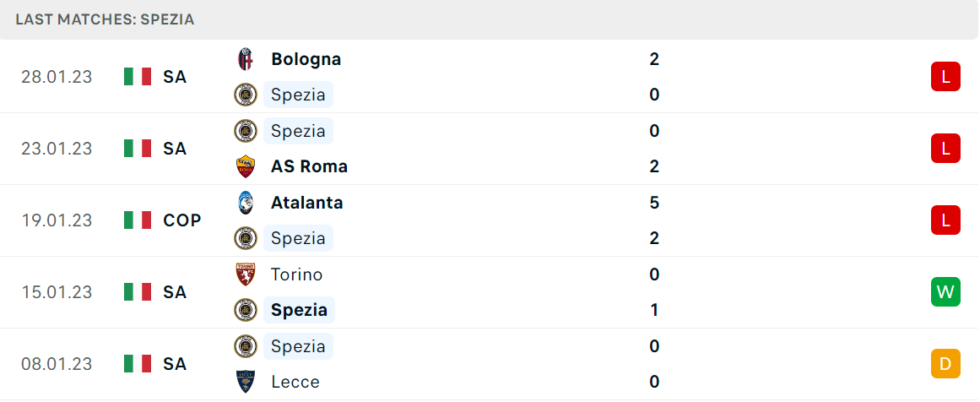This screenshot has width=980, height=402.
Task: Click red L badge for the Bologna match
Action: click(945, 77)
